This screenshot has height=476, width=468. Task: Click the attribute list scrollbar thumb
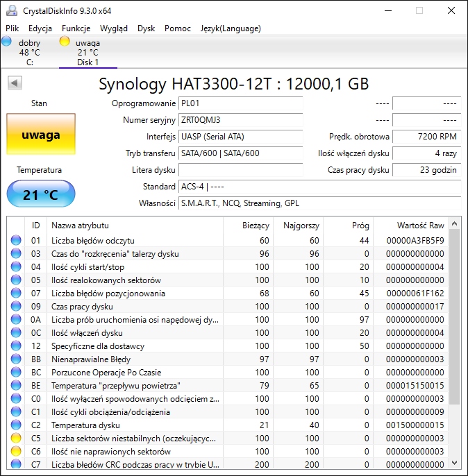[454, 316]
